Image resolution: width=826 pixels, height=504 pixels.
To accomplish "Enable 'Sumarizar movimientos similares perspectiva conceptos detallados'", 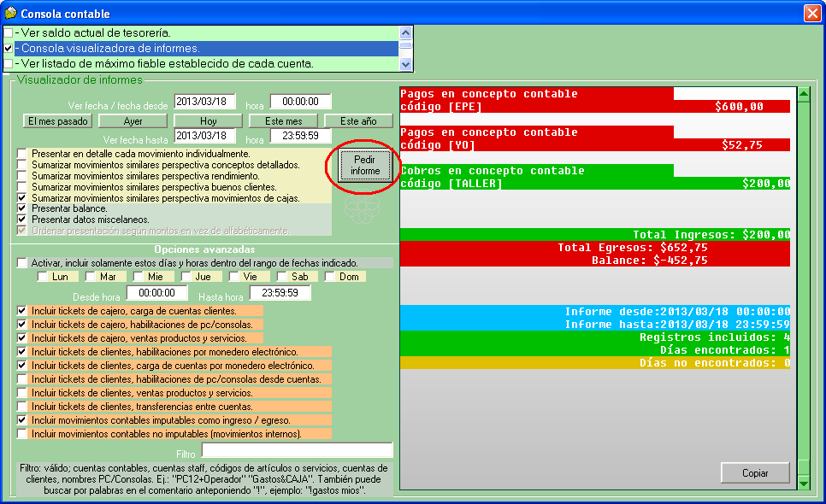I will 21,165.
